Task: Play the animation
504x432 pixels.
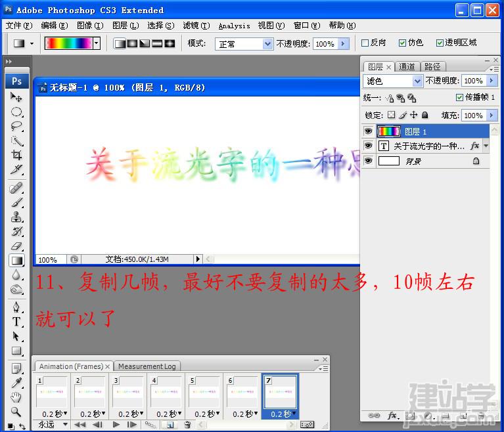Action: point(116,425)
